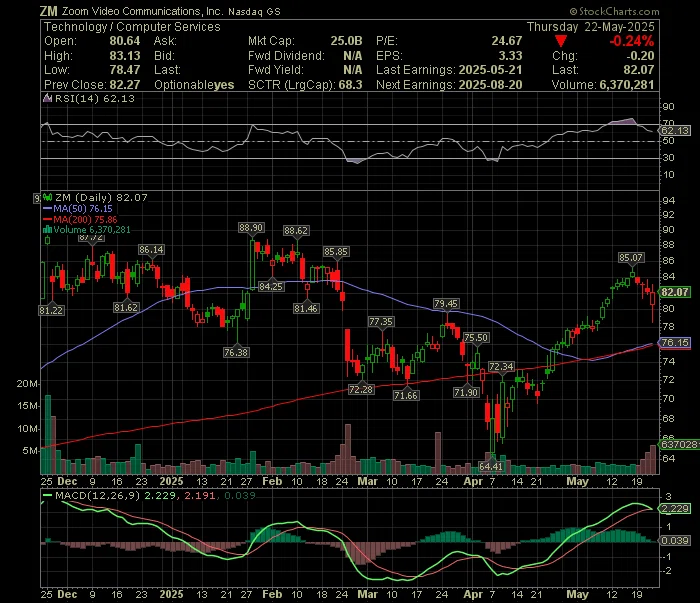Click the 82.07 last price axis tag
The image size is (700, 603).
click(x=675, y=292)
